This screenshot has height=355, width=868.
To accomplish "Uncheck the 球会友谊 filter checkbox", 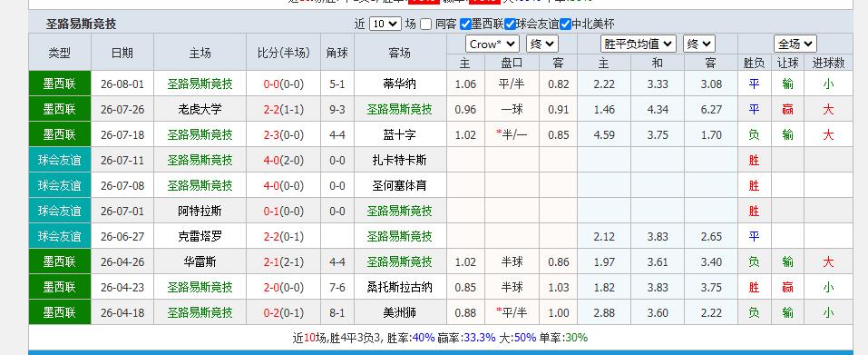I will tap(510, 25).
